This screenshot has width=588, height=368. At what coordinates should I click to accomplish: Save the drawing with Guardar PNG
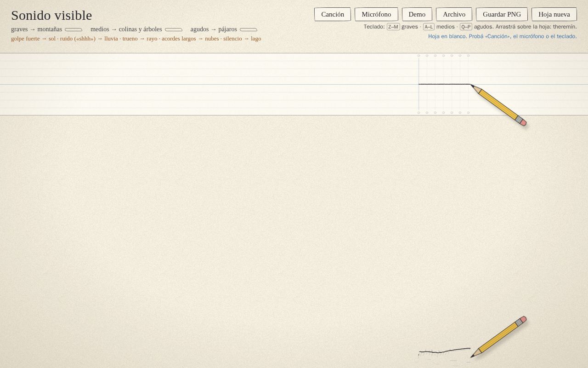point(502,14)
